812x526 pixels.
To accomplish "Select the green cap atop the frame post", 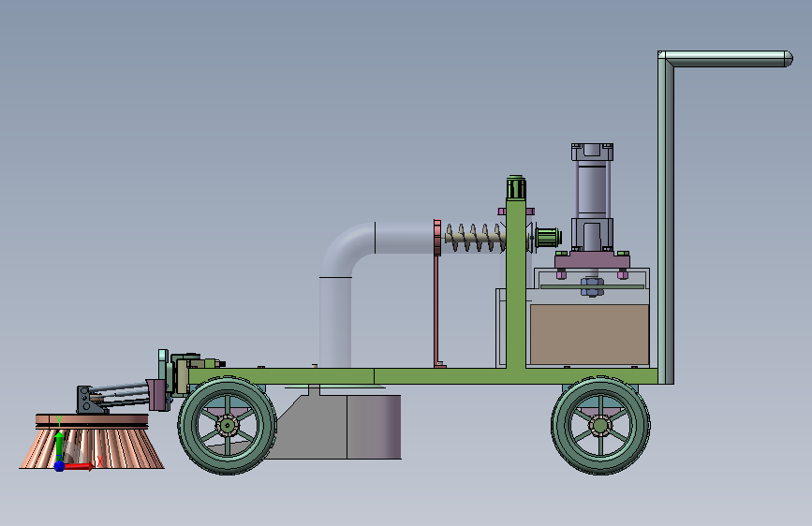I will click(516, 187).
